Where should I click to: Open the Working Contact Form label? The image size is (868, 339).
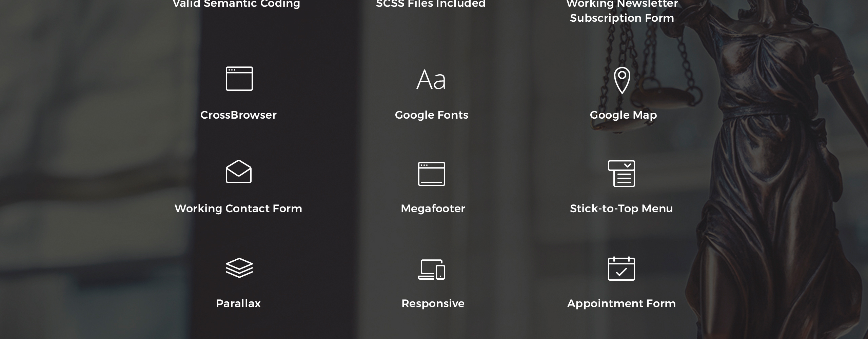coord(238,209)
